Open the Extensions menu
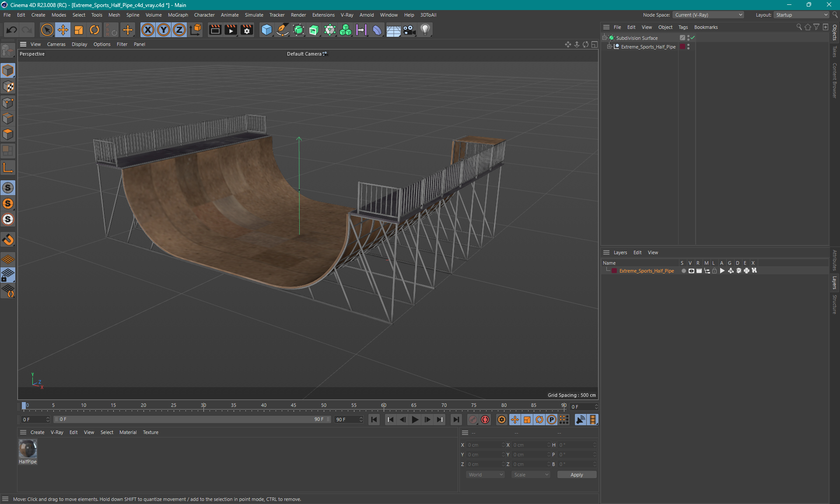Screen dimensions: 840x504 pyautogui.click(x=323, y=15)
